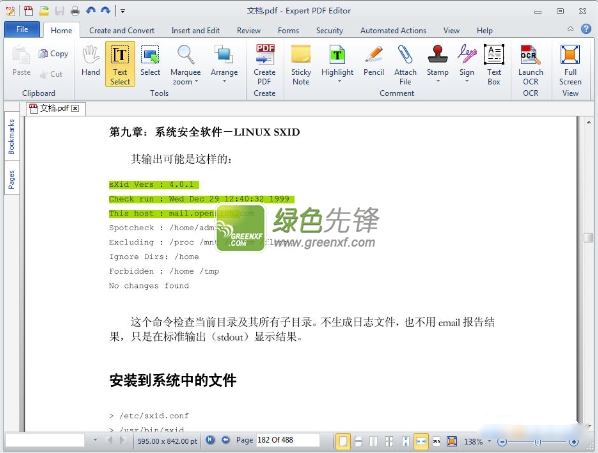Toggle two-page facing layout in status bar
Image resolution: width=598 pixels, height=453 pixels.
pyautogui.click(x=374, y=442)
